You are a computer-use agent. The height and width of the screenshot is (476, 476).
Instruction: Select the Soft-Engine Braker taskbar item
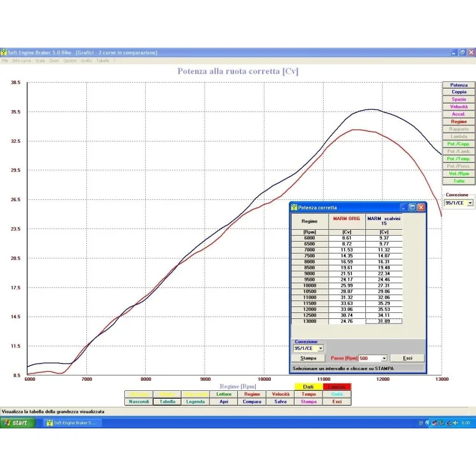[x=71, y=422]
